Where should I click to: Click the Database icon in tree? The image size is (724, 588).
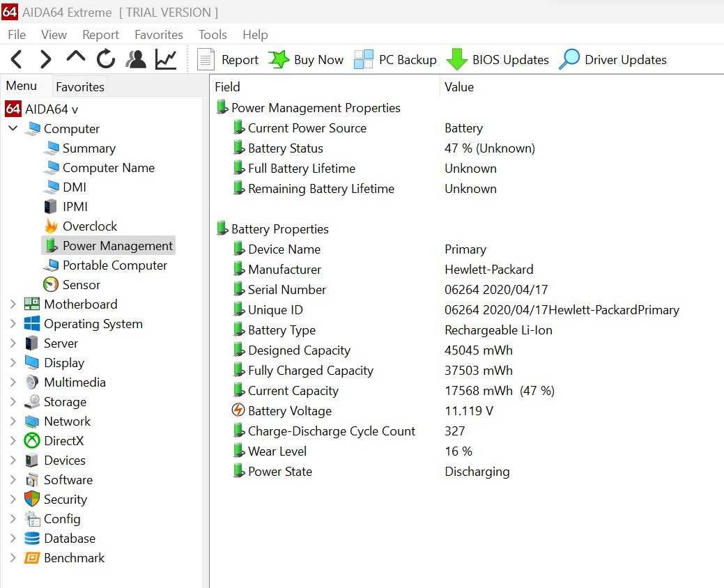point(32,538)
